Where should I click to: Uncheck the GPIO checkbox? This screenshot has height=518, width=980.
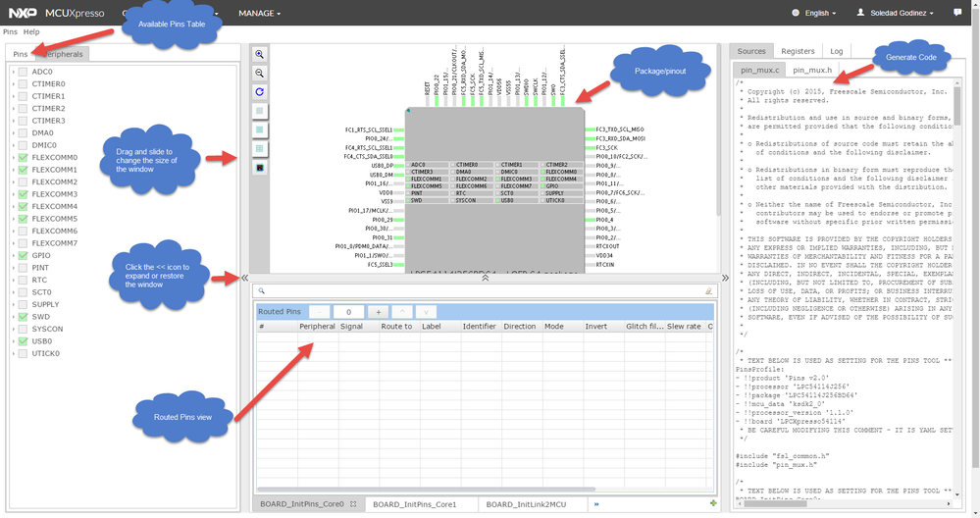pos(23,255)
